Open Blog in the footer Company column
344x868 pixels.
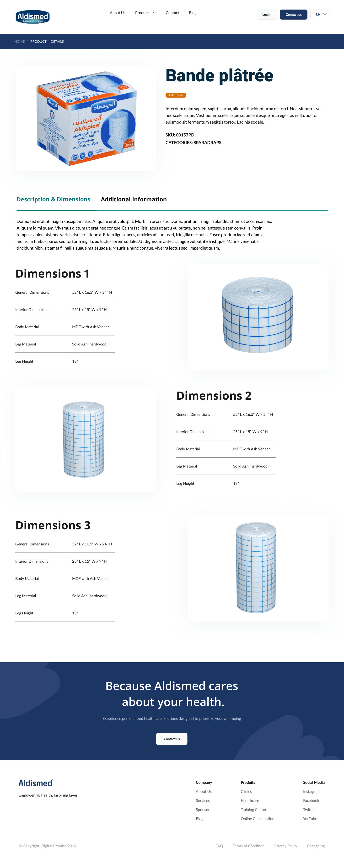click(200, 819)
